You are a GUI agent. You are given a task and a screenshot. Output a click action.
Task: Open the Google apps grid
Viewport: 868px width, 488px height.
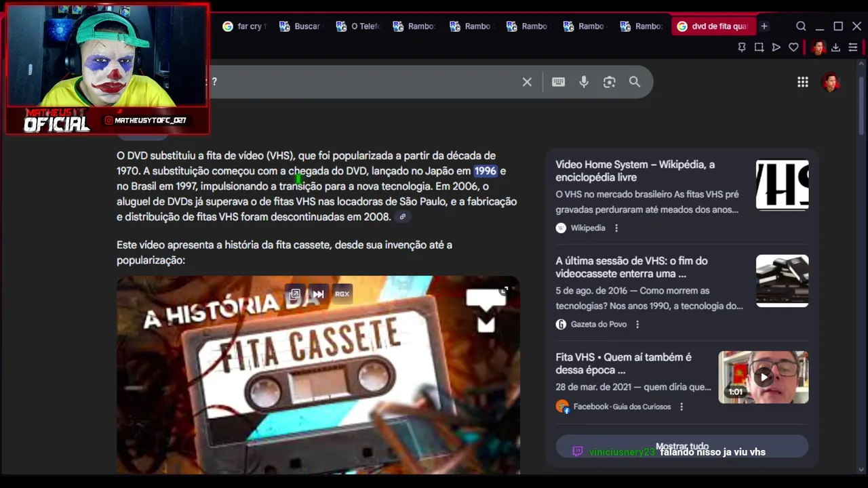click(803, 82)
